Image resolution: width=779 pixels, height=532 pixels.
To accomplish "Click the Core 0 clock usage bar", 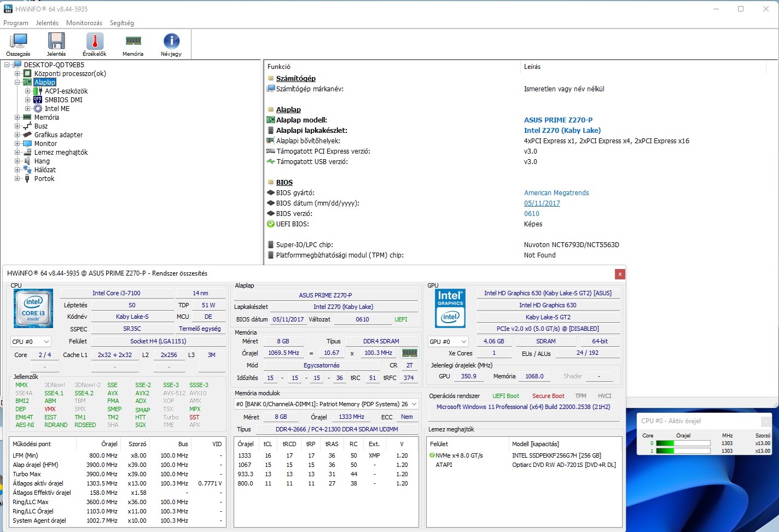I will 683,443.
